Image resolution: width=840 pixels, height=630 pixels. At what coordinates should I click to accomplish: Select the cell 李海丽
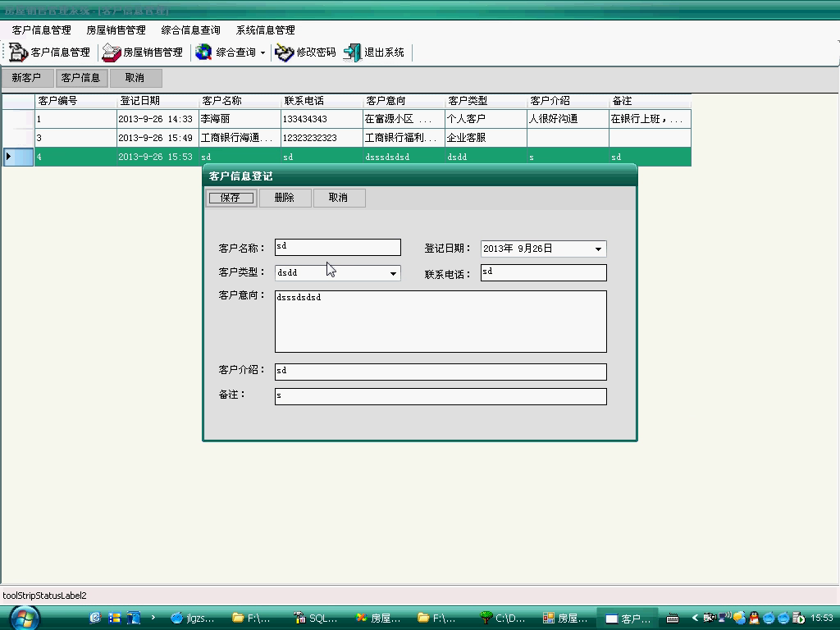[x=240, y=119]
